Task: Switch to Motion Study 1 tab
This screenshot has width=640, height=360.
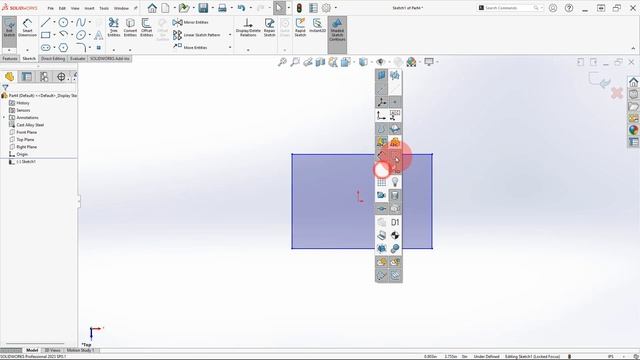Action: pyautogui.click(x=80, y=350)
